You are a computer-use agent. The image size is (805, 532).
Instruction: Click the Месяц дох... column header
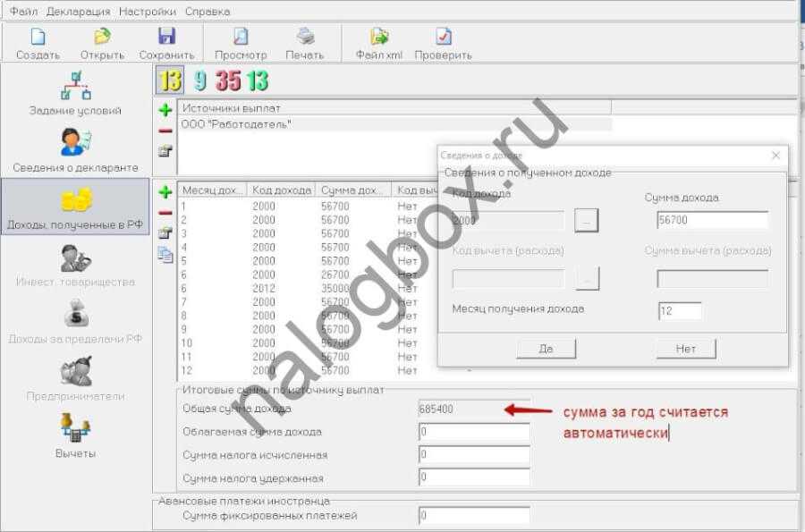212,190
